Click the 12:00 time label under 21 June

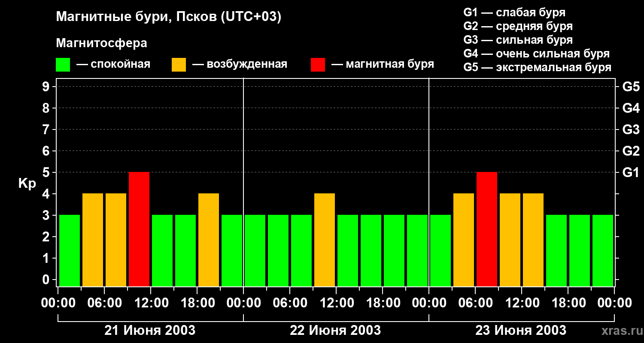tap(151, 303)
